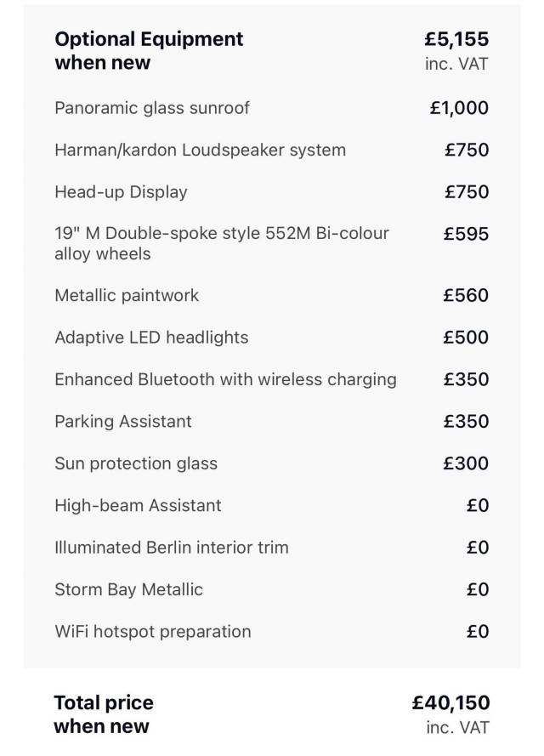Click the Head-up Display entry
The width and height of the screenshot is (544, 756).
121,192
